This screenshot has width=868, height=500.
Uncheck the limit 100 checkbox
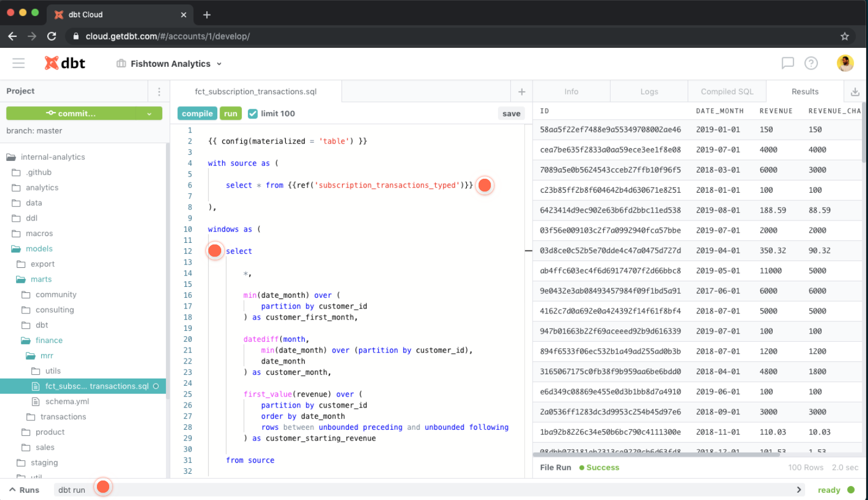click(x=253, y=114)
